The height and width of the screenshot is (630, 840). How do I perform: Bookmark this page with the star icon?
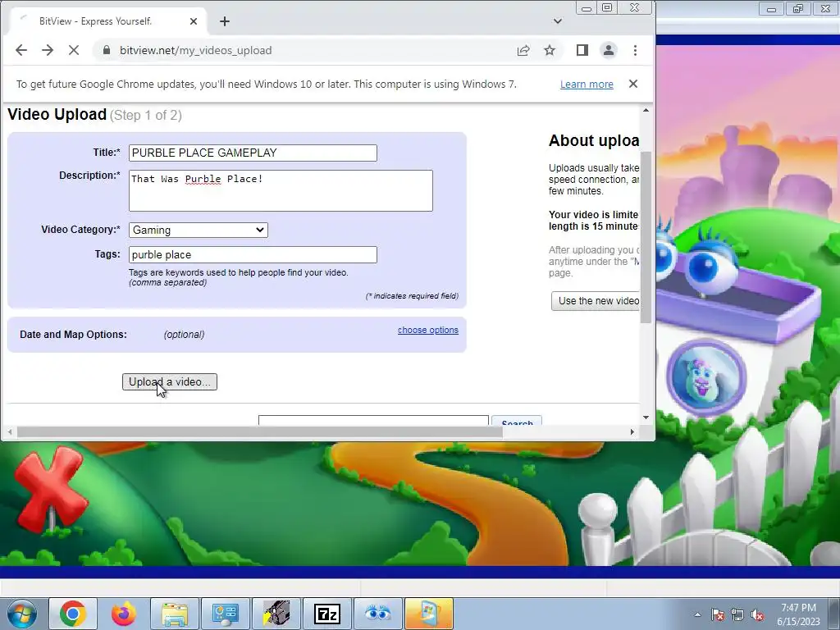click(550, 50)
